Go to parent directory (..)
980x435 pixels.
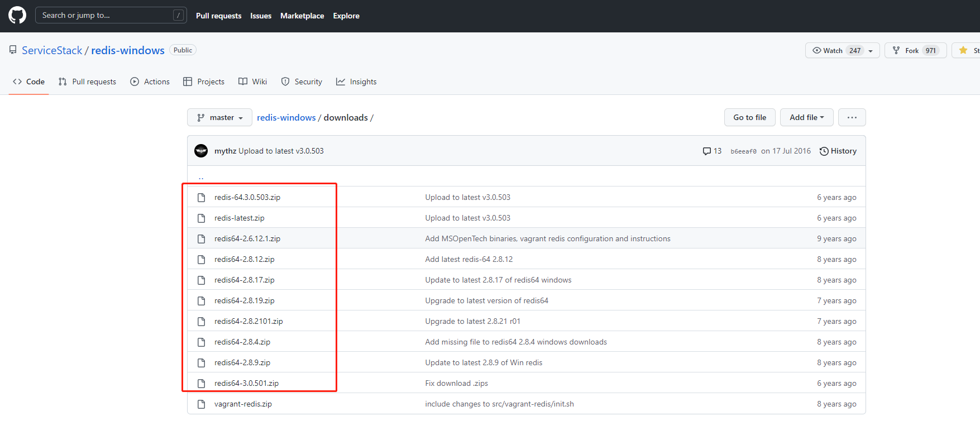pyautogui.click(x=201, y=177)
